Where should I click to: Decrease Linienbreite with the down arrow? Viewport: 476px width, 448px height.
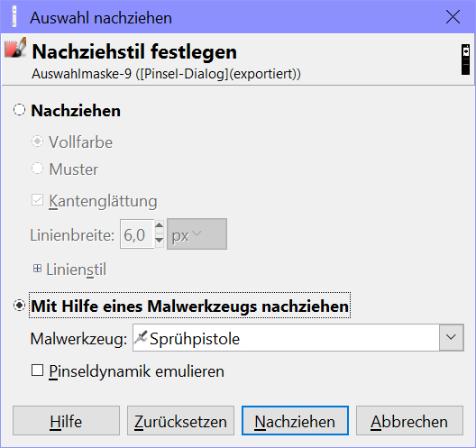pyautogui.click(x=160, y=241)
